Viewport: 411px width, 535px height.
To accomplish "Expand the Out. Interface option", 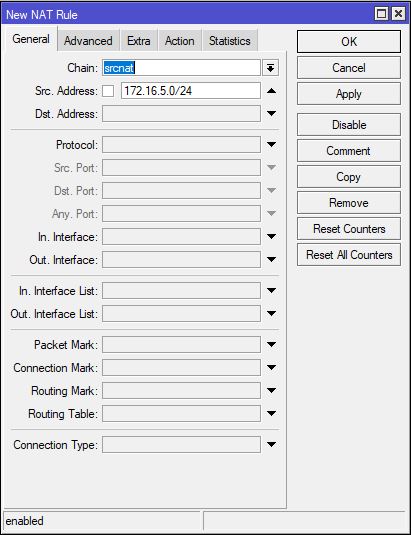I will tap(271, 260).
